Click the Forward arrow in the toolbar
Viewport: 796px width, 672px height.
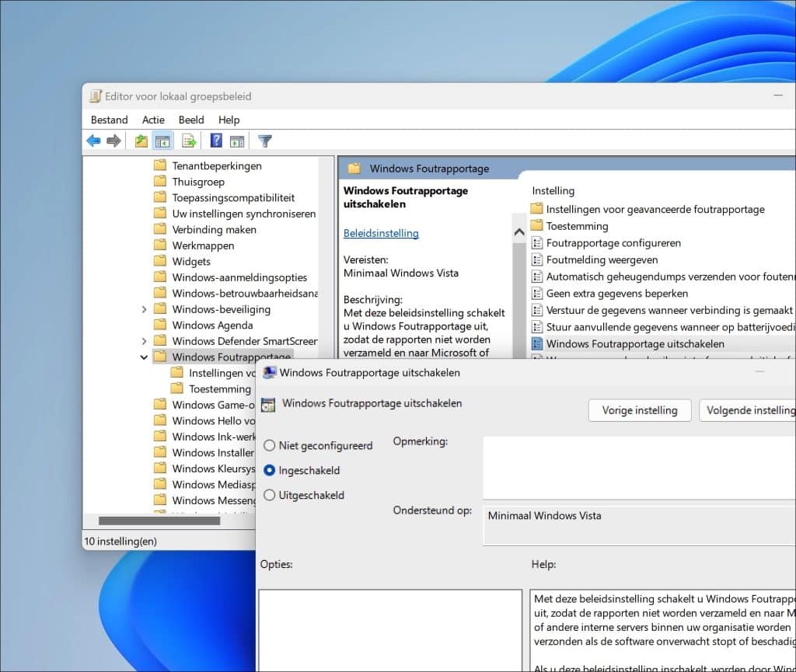pyautogui.click(x=113, y=141)
